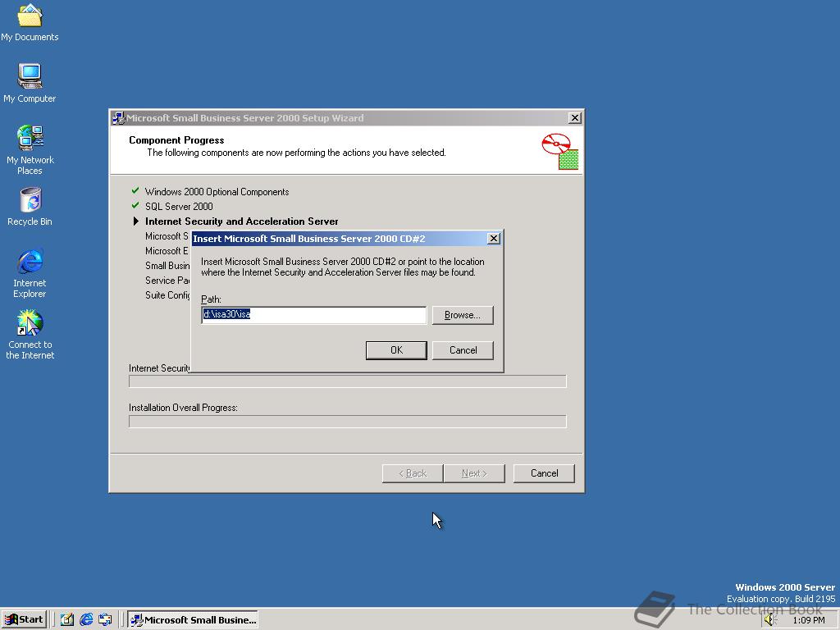
Task: Click the Path input field
Action: pyautogui.click(x=314, y=315)
